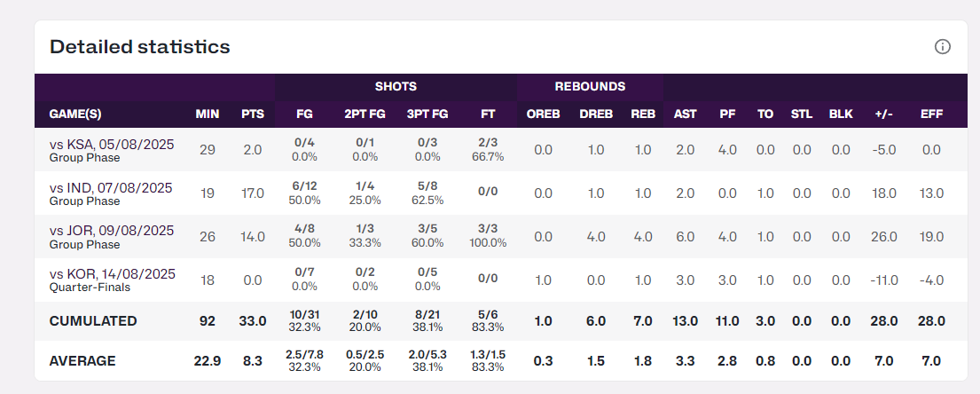Select the AVERAGE row label
This screenshot has width=980, height=394.
pos(82,361)
